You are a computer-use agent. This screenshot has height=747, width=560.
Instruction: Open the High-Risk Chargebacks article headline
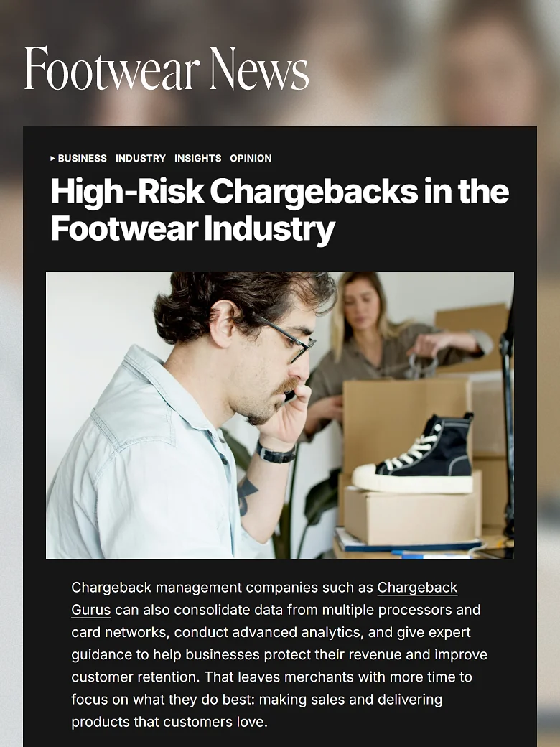280,210
